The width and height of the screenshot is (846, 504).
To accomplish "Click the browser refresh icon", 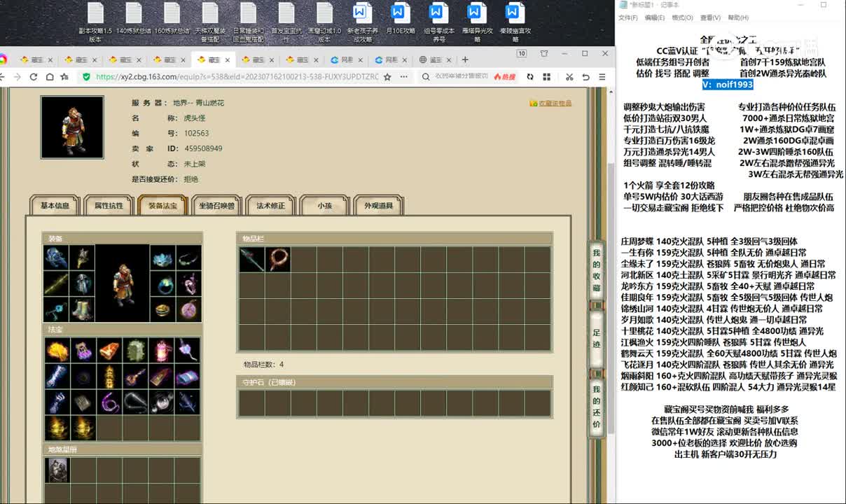I will click(x=33, y=77).
